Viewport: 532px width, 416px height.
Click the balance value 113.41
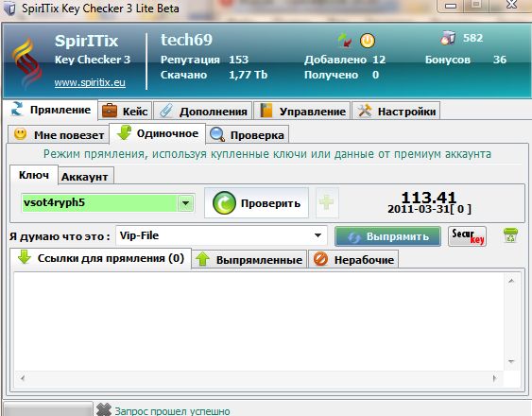pos(429,198)
